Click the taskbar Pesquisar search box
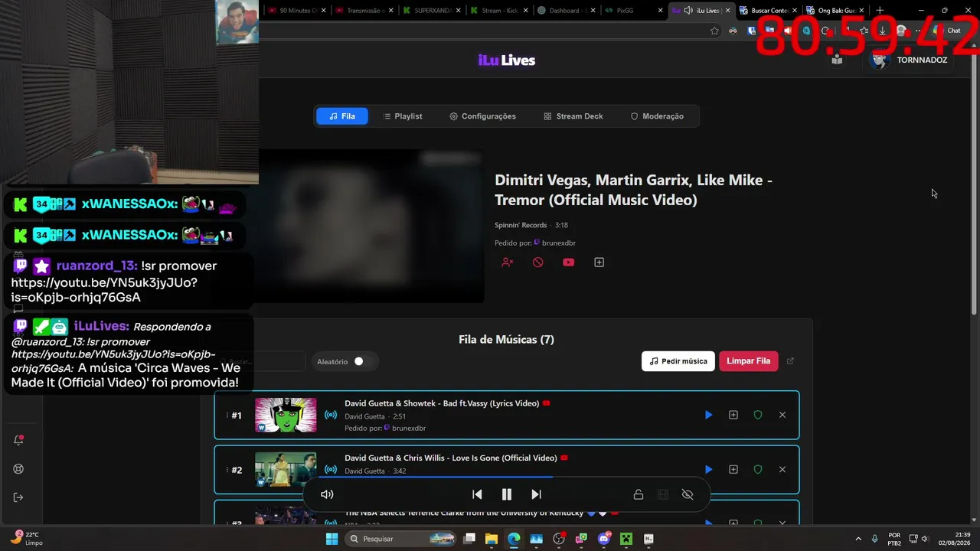Viewport: 980px width, 551px height. tap(401, 539)
